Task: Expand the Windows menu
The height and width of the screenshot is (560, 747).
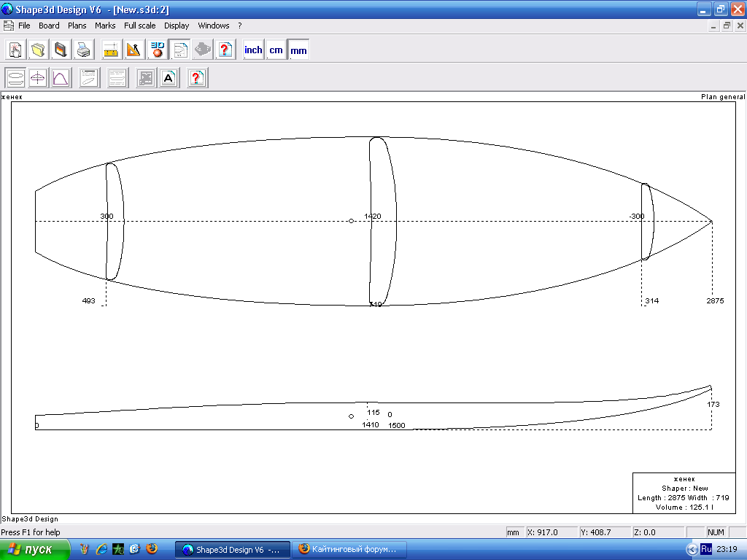Action: (213, 26)
